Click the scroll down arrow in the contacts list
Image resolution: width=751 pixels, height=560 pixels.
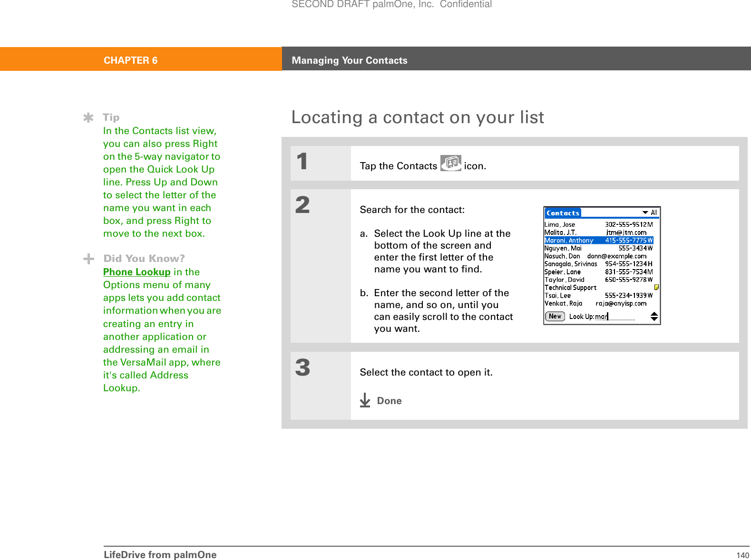pos(654,319)
